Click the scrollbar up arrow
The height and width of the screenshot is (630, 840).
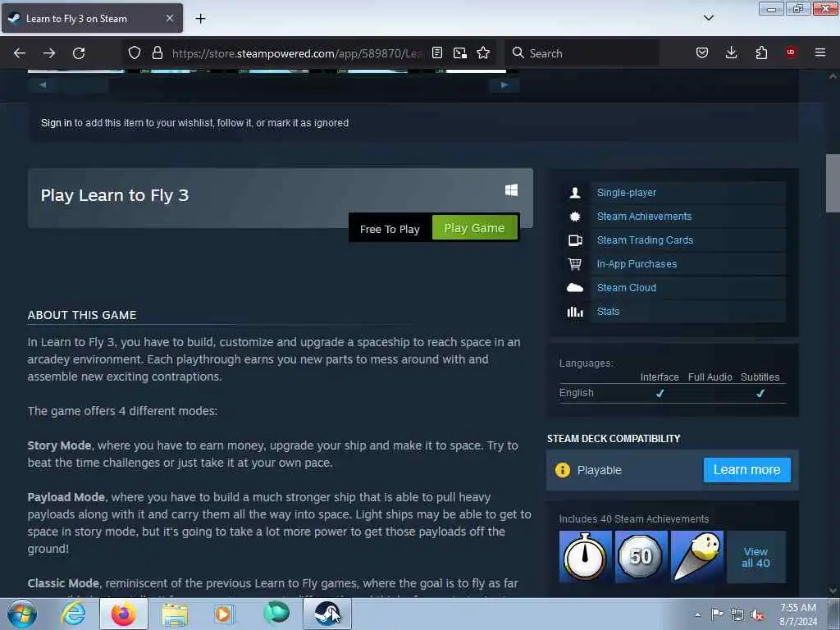[x=833, y=76]
